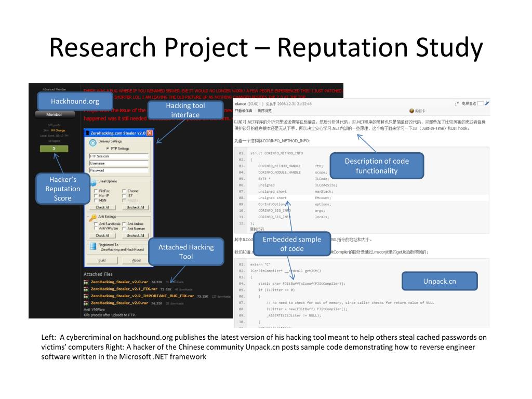Click the orange coin icon in post header

(x=411, y=111)
